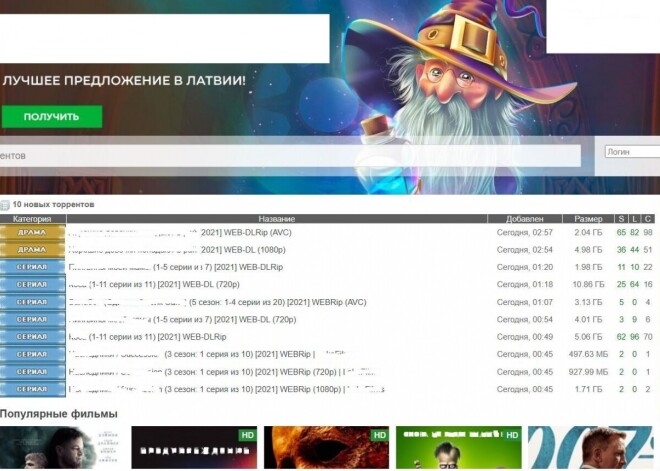Click into the Логин input field

point(632,152)
